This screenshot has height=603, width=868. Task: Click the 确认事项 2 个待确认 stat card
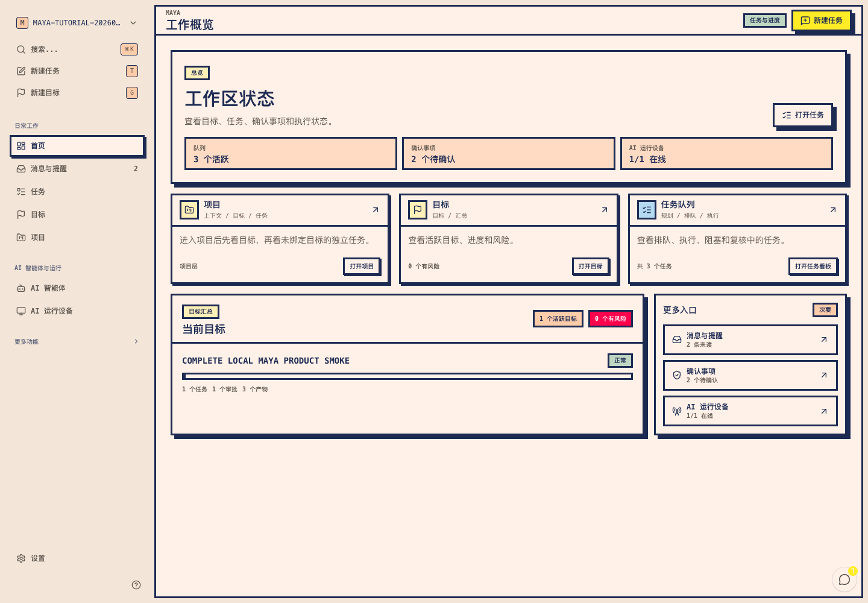pos(509,154)
